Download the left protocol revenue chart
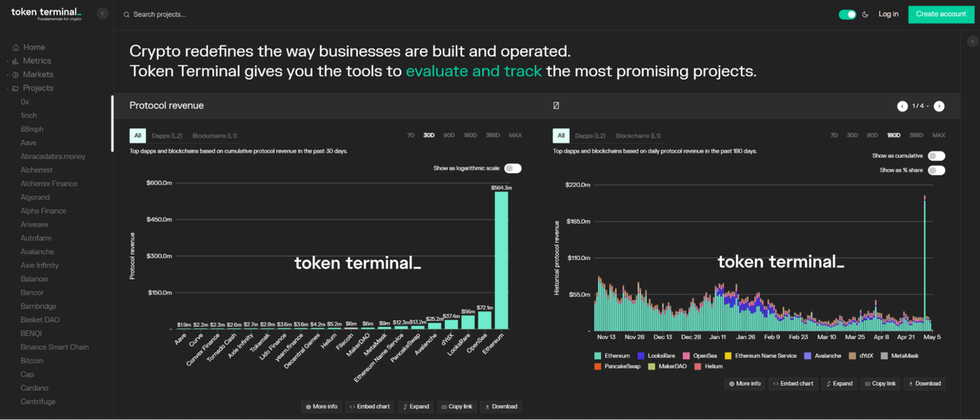Image resolution: width=980 pixels, height=420 pixels. coord(502,406)
